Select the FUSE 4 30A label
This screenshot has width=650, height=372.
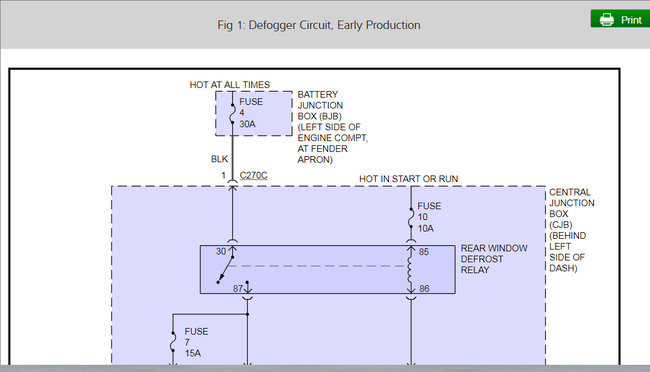tap(251, 113)
